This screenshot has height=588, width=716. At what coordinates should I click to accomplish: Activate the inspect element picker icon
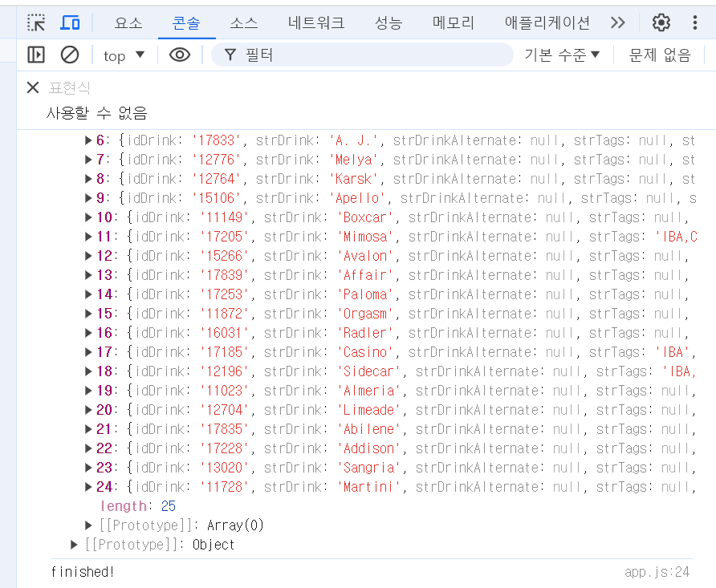tap(36, 22)
